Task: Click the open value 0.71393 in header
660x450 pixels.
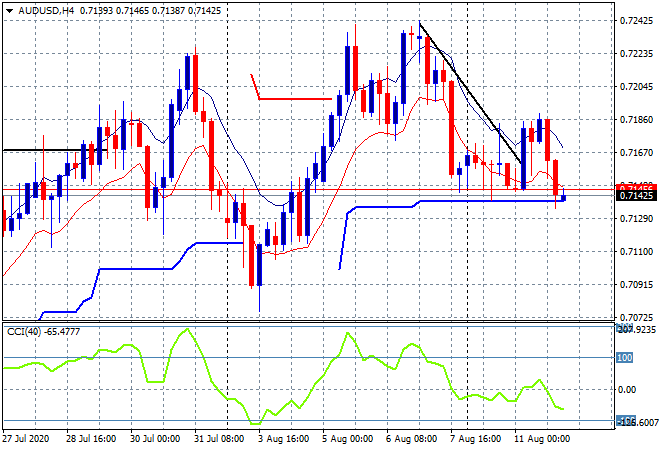Action: (x=96, y=11)
